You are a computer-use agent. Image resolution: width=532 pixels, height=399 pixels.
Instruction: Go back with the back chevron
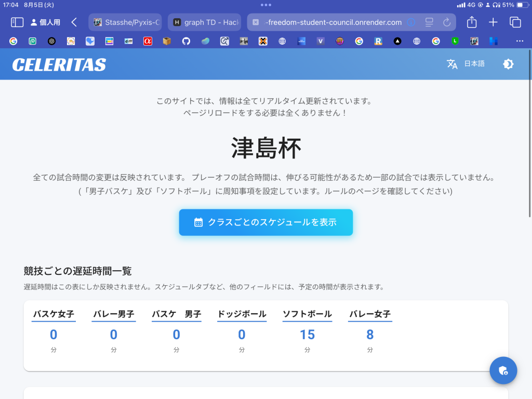click(x=74, y=22)
